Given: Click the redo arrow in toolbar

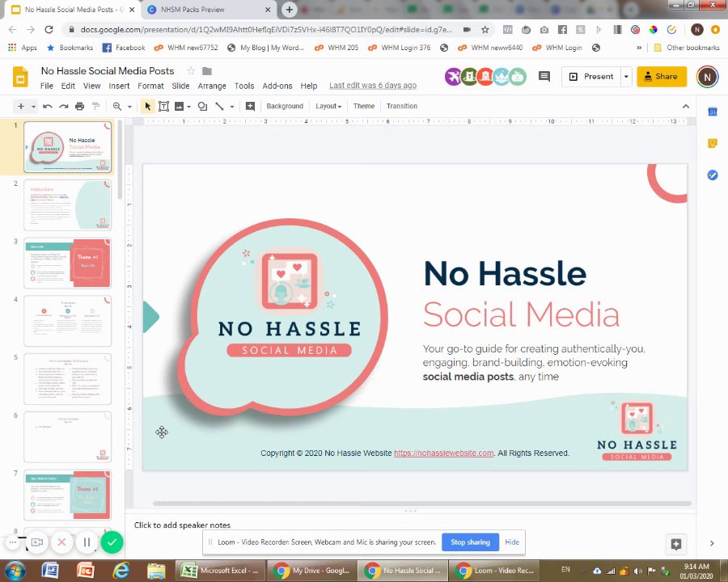Looking at the screenshot, I should point(64,106).
